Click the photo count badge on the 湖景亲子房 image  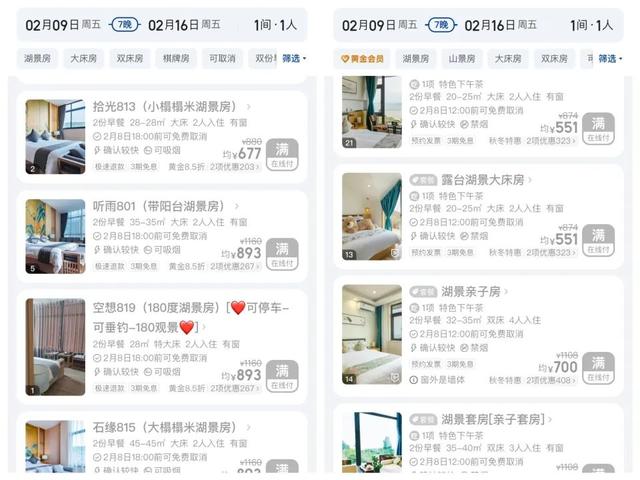coord(349,379)
